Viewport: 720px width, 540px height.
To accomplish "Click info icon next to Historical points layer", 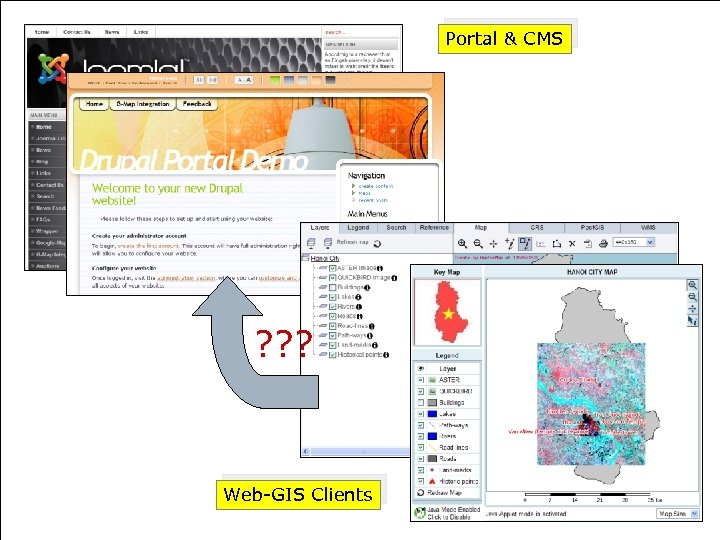I will (386, 355).
